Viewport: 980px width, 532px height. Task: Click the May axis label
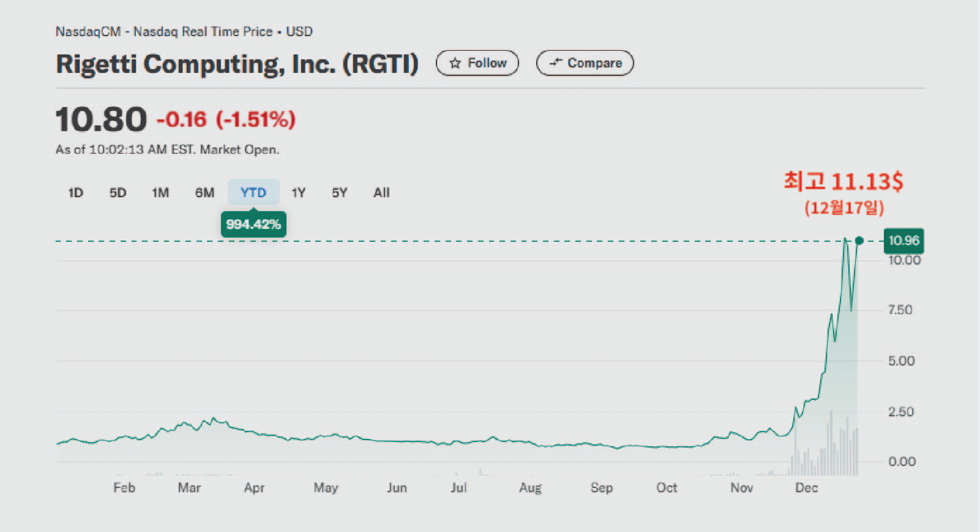point(326,488)
